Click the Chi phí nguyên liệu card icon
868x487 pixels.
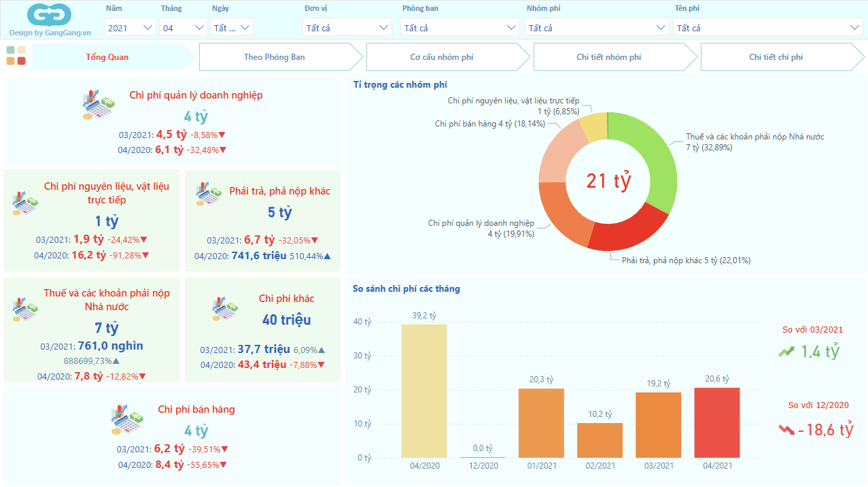(26, 201)
